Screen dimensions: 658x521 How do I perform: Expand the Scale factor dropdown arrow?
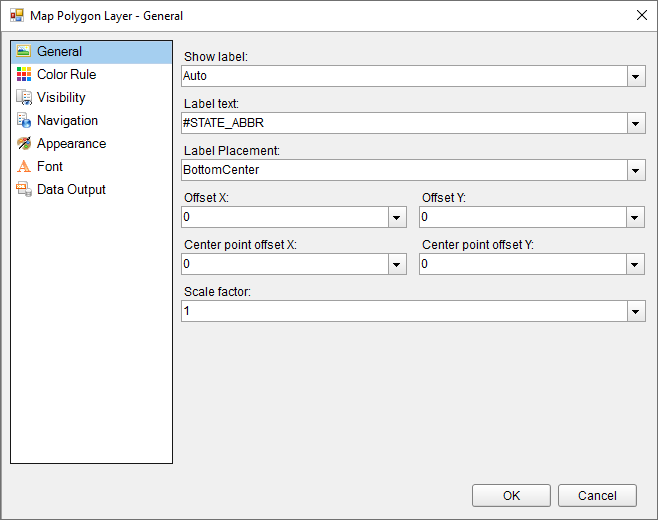click(636, 311)
